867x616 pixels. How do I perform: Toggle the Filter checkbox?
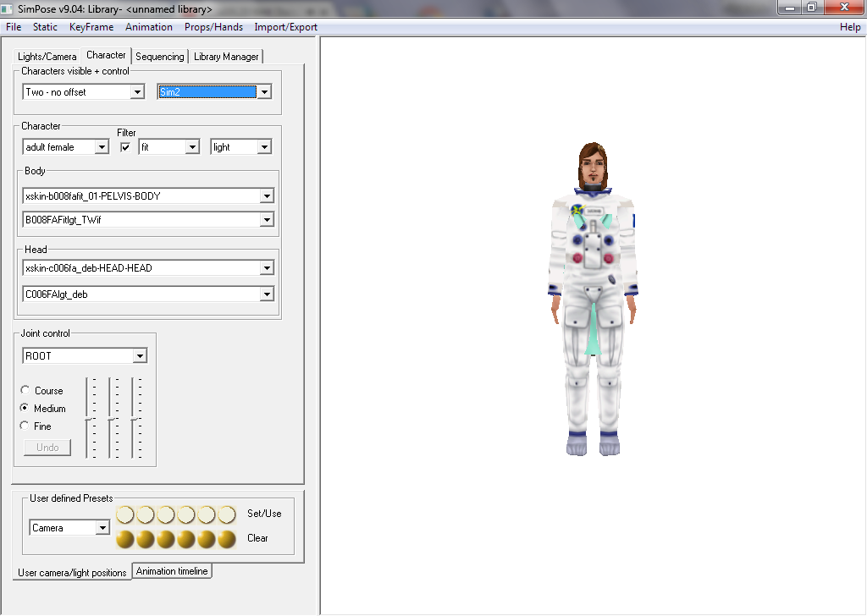126,147
